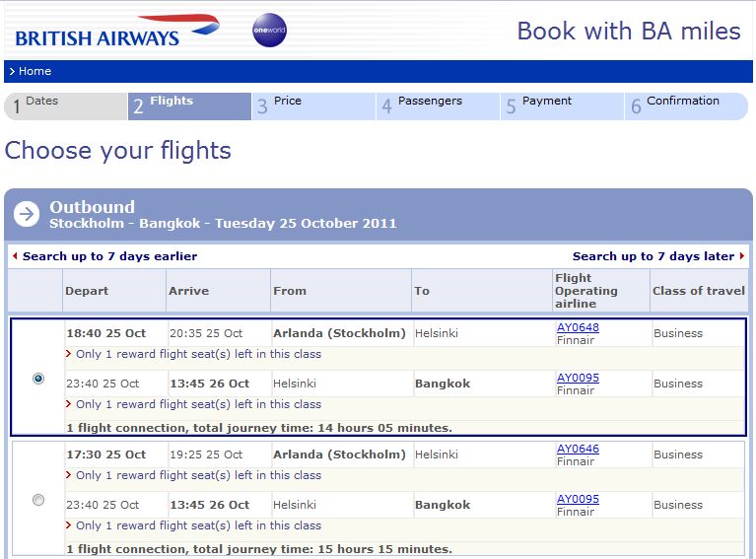The width and height of the screenshot is (756, 559).
Task: Click the red arrow after Search later
Action: pos(742,256)
